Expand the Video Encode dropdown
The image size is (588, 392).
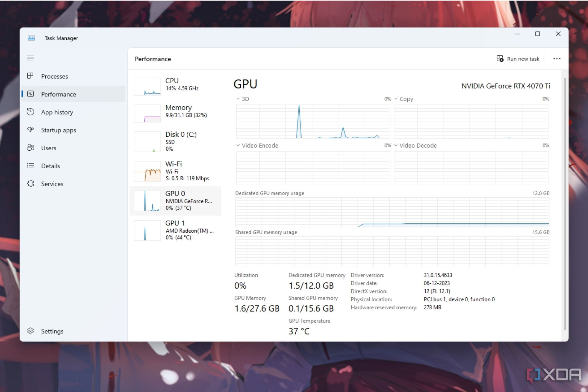[236, 145]
